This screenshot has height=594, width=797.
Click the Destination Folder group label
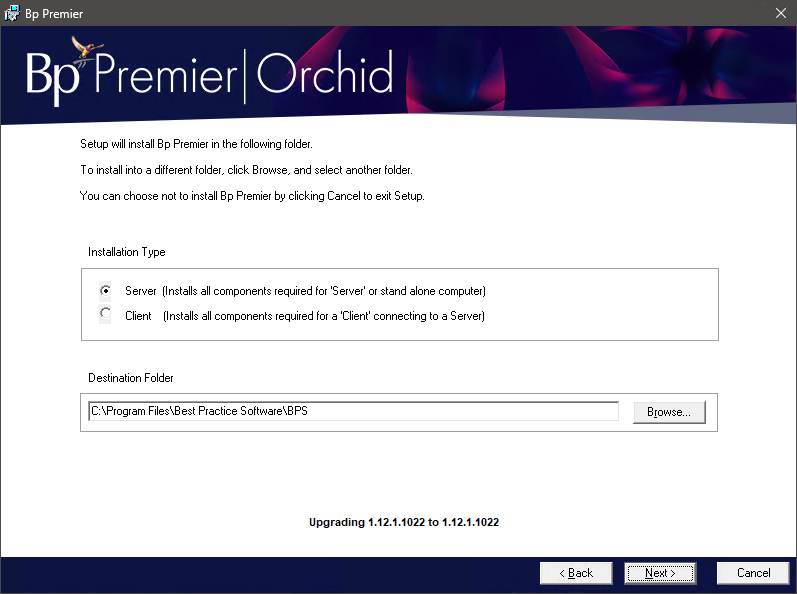tap(131, 378)
